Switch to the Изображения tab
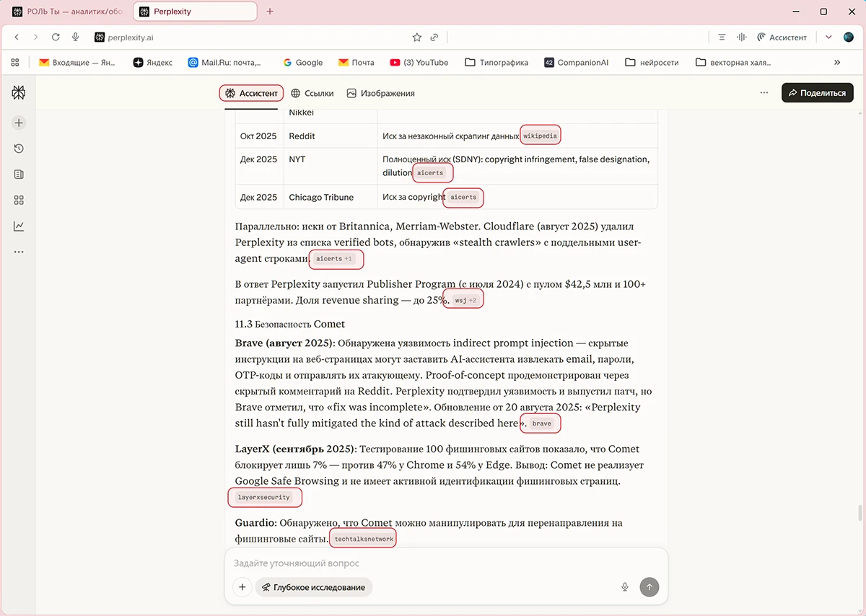Image resolution: width=866 pixels, height=616 pixels. (x=380, y=93)
